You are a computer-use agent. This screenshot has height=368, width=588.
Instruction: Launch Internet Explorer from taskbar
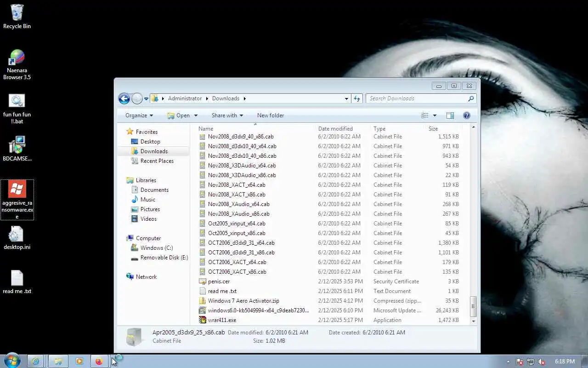(36, 361)
